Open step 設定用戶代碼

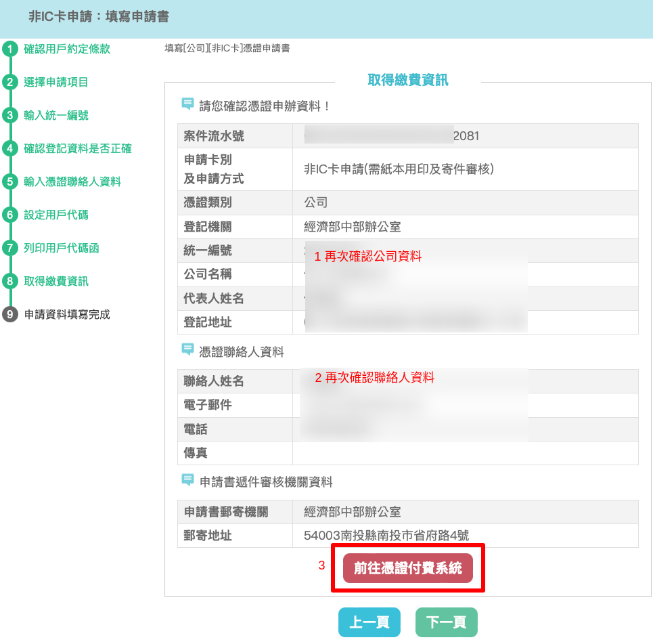pyautogui.click(x=55, y=215)
